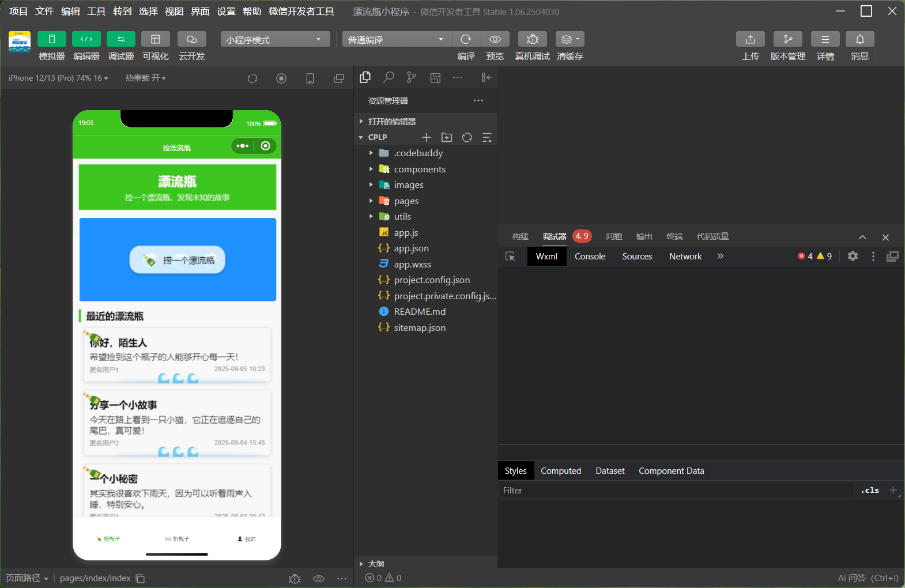Click the preview eye icon
This screenshot has width=905, height=588.
coord(495,39)
